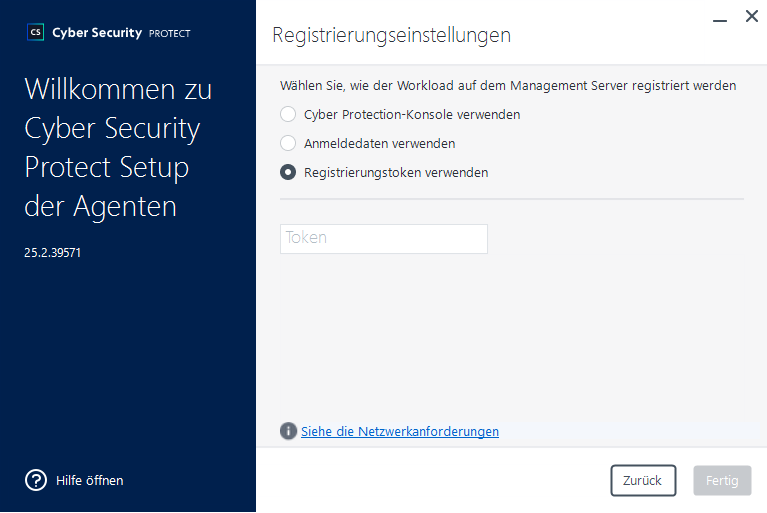767x513 pixels.
Task: Choose the Anmeldedaten verwenden radio button
Action: click(x=288, y=143)
